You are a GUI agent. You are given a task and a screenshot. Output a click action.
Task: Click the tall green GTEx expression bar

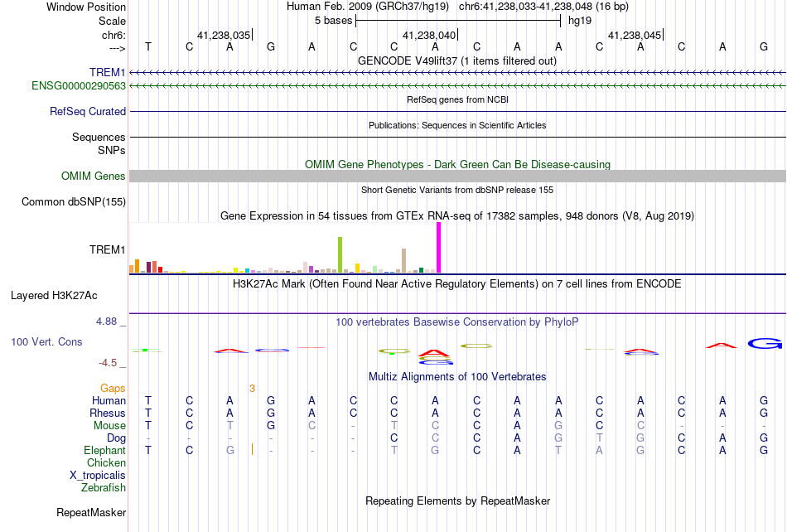click(x=340, y=255)
